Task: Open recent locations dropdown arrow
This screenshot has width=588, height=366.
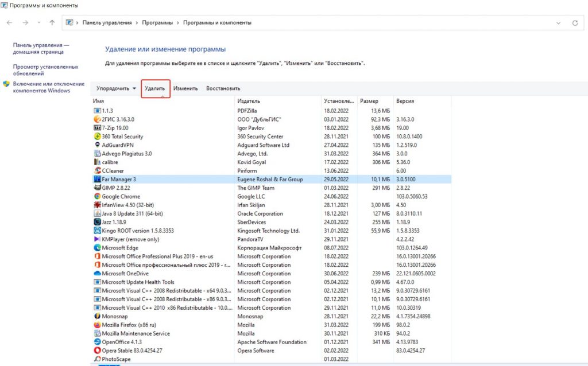Action: pyautogui.click(x=39, y=22)
